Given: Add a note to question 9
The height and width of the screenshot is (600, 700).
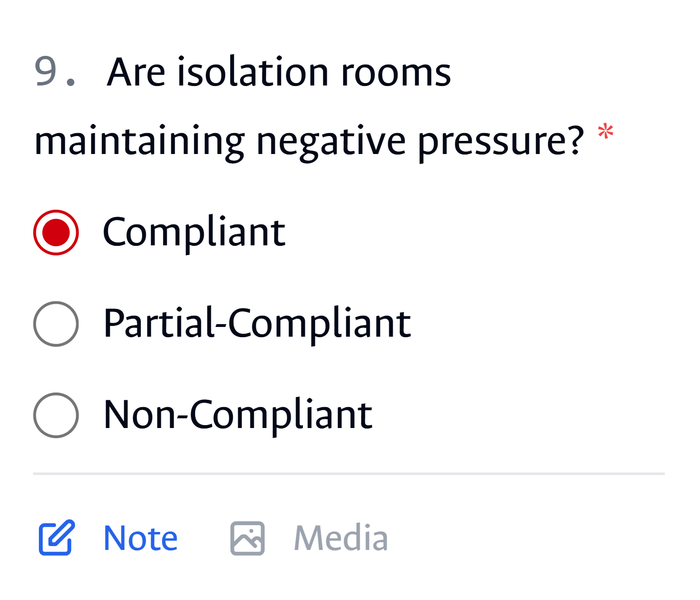Looking at the screenshot, I should pyautogui.click(x=140, y=537).
